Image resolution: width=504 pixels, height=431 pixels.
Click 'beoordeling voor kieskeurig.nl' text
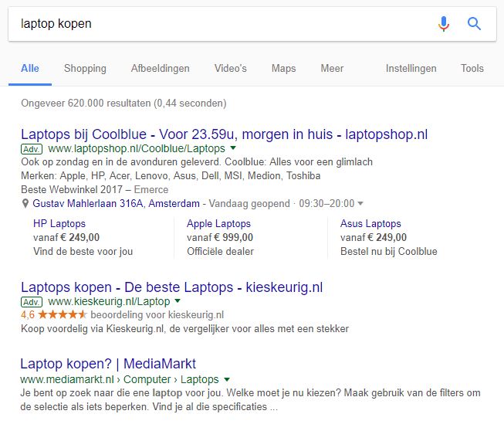[x=157, y=314]
